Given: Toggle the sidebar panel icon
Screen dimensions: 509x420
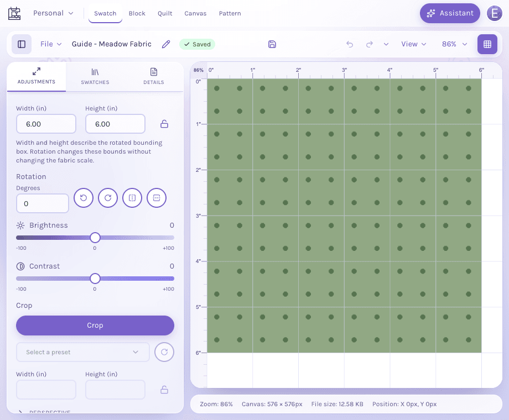Looking at the screenshot, I should pos(22,44).
